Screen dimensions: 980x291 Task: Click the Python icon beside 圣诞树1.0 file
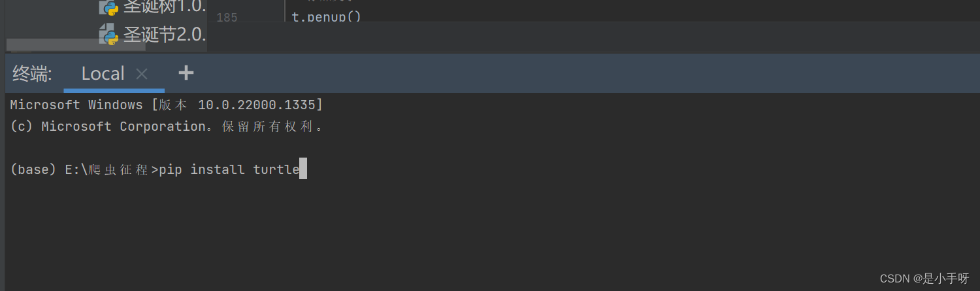pos(108,7)
